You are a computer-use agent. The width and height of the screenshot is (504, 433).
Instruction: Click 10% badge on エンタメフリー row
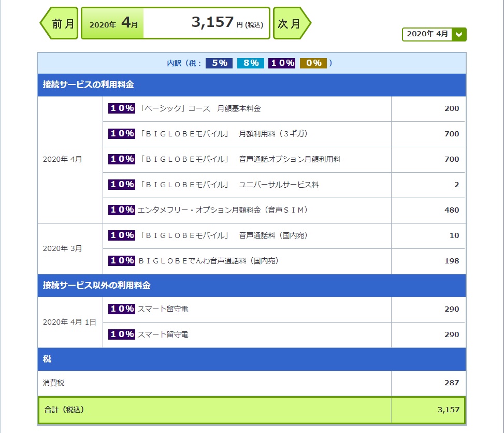pos(122,210)
